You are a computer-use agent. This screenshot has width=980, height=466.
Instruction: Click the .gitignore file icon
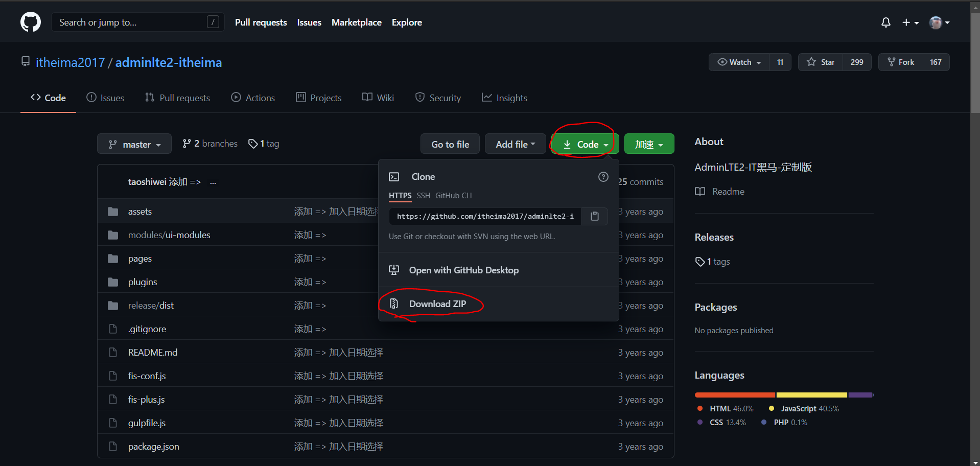tap(113, 329)
